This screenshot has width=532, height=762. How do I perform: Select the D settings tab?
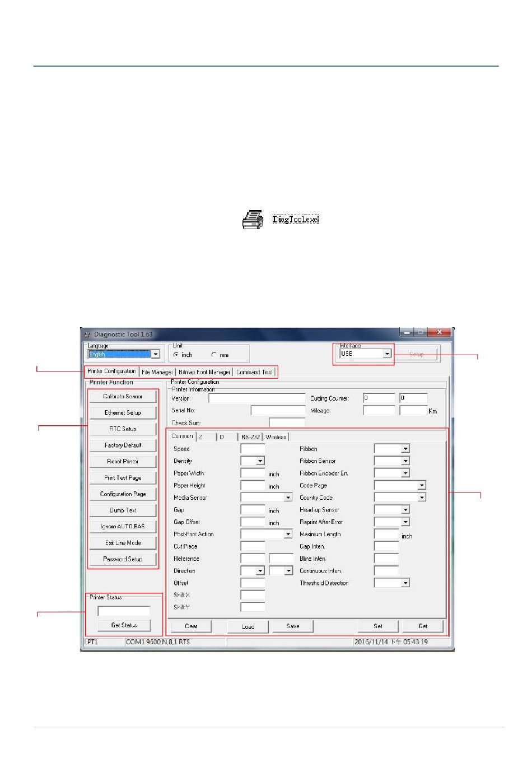click(227, 437)
